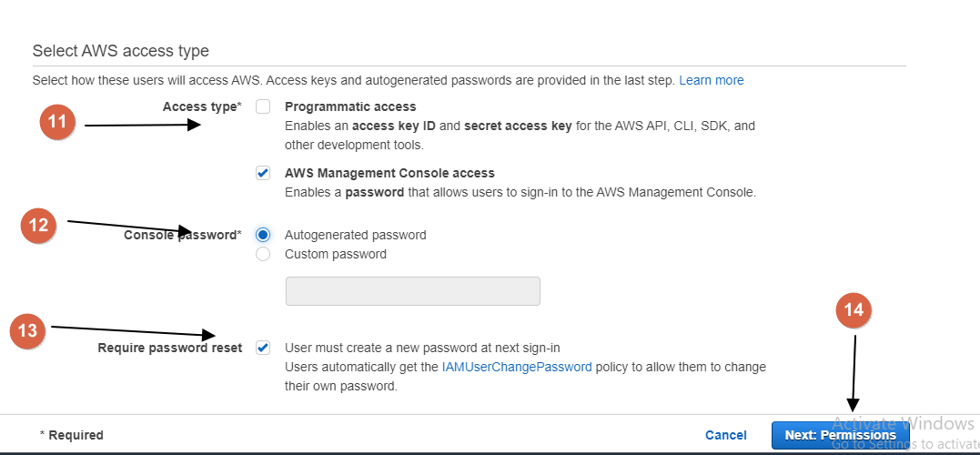Select the Autogenerated password radio button
The height and width of the screenshot is (455, 980).
click(x=263, y=235)
